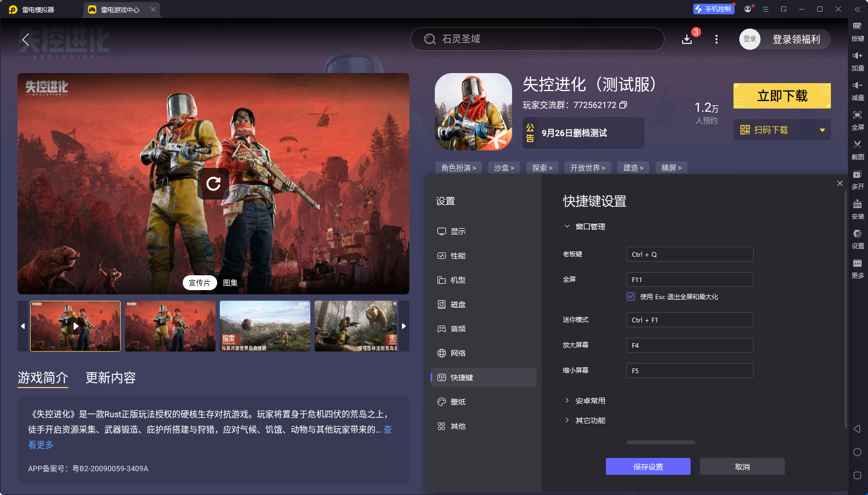Select 快捷键 settings category
The width and height of the screenshot is (868, 495).
(x=484, y=377)
